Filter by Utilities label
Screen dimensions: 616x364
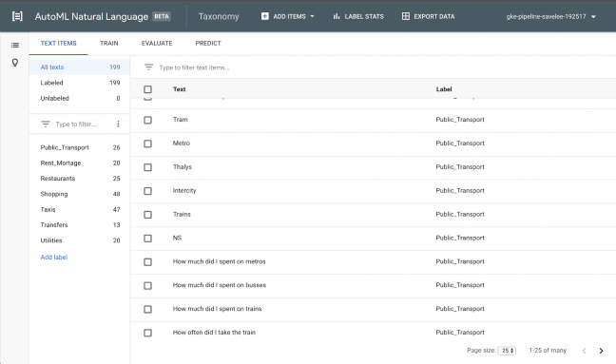pos(80,240)
